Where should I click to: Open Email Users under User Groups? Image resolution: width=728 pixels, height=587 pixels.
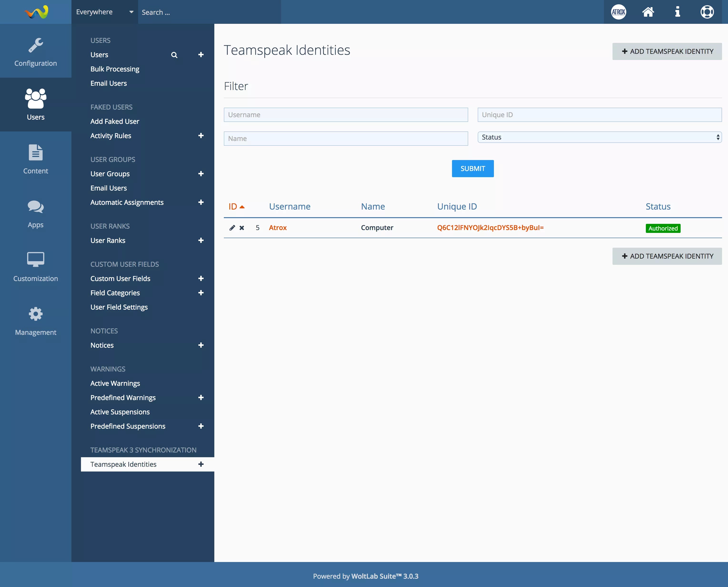point(109,188)
